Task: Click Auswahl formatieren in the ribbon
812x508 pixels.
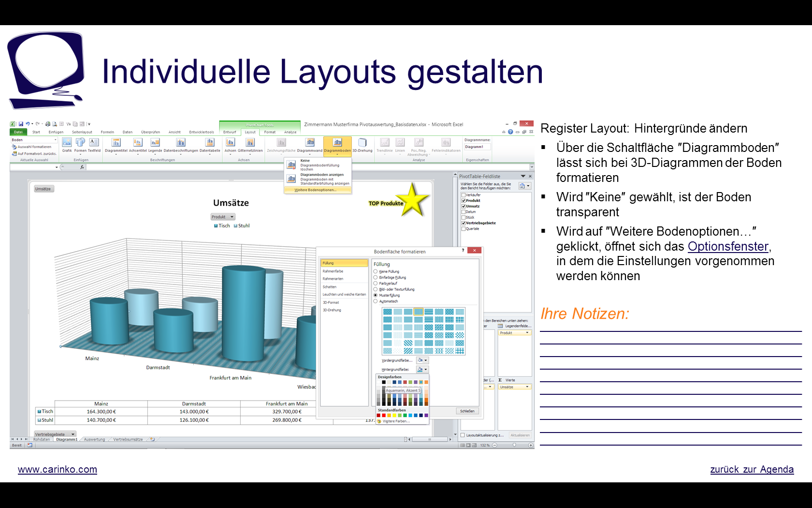Action: point(32,147)
